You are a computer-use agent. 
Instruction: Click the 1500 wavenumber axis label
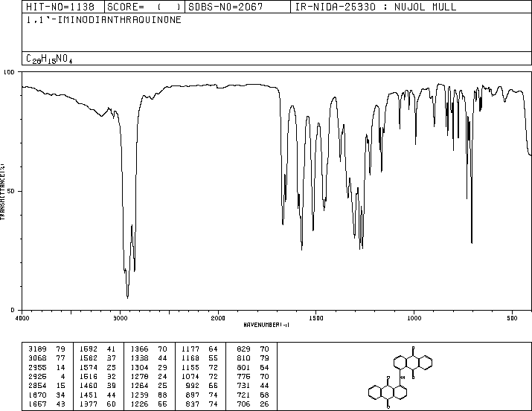pos(316,318)
